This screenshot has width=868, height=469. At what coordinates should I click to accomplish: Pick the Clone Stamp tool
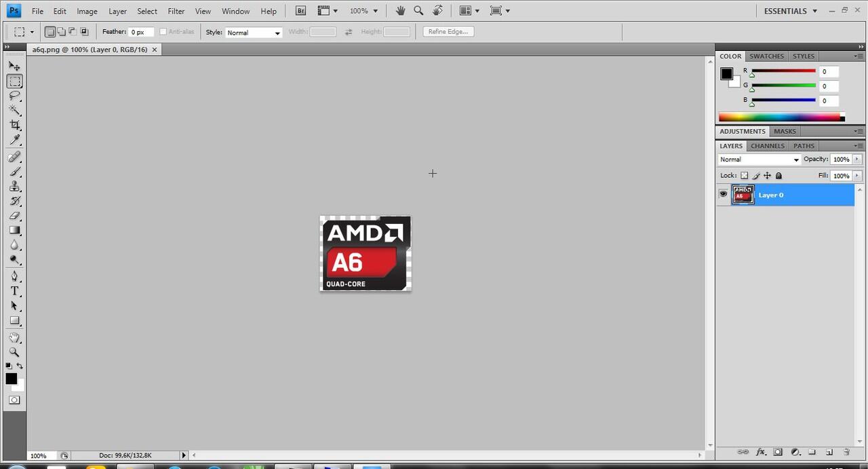(14, 187)
